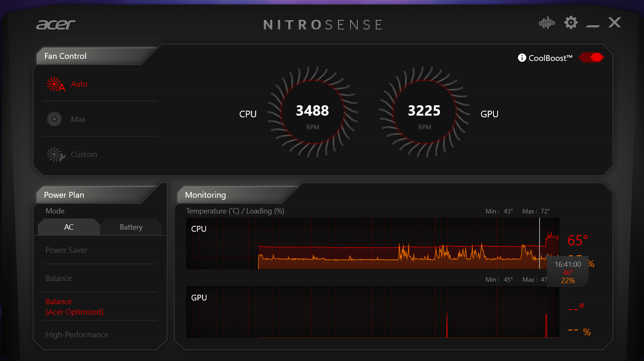Image resolution: width=644 pixels, height=361 pixels.
Task: Select the Power Saver power plan
Action: click(x=66, y=250)
